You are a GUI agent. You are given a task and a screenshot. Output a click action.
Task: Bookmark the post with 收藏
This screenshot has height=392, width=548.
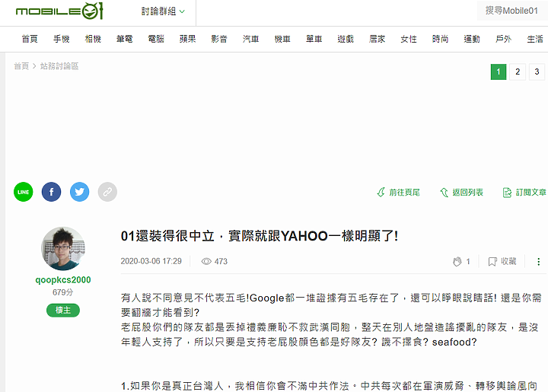click(502, 261)
